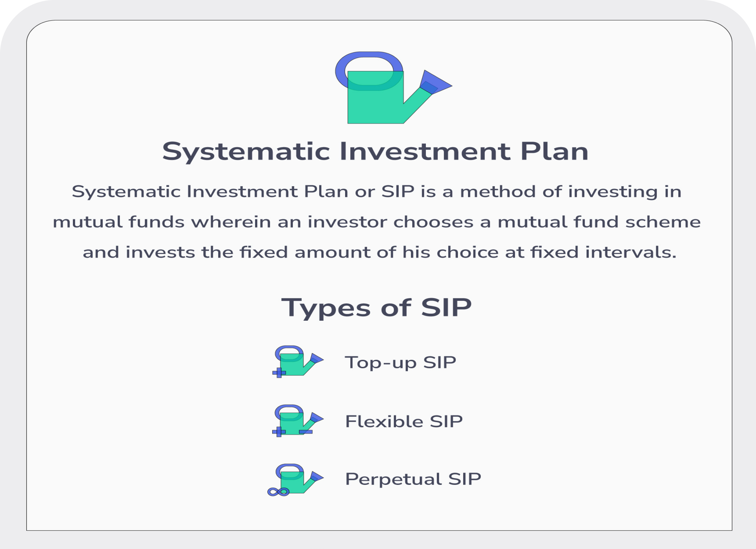Click the "Systematic Investment Plan" heading

coord(375,152)
